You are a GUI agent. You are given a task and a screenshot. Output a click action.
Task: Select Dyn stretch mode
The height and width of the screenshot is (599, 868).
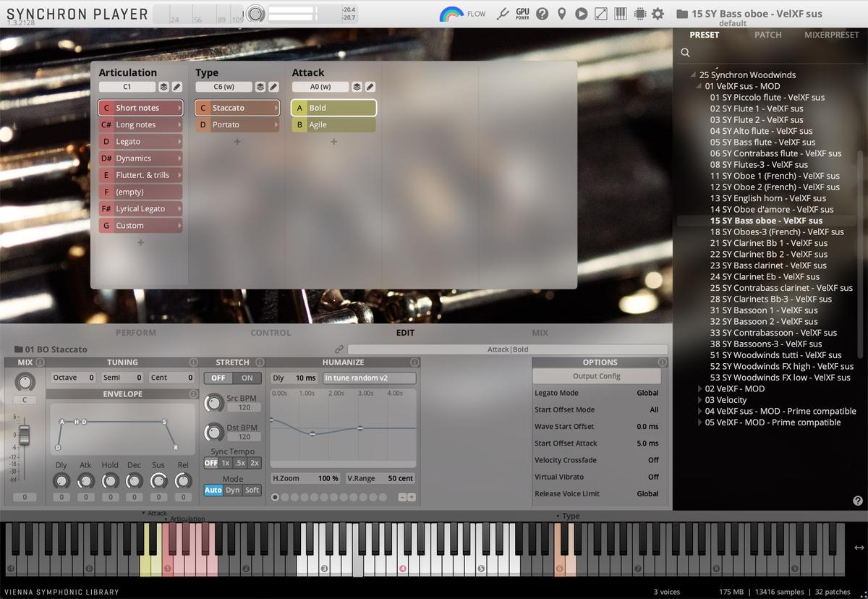coord(232,490)
